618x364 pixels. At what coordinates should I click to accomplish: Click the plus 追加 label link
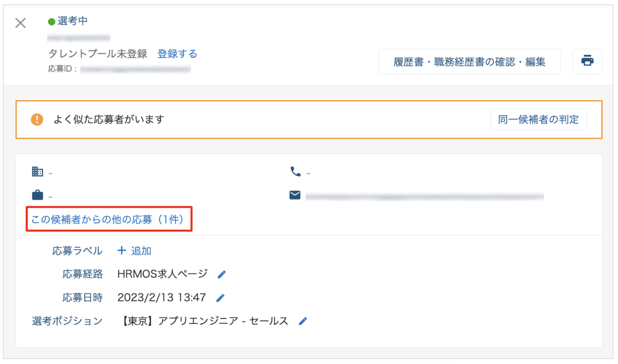(134, 251)
